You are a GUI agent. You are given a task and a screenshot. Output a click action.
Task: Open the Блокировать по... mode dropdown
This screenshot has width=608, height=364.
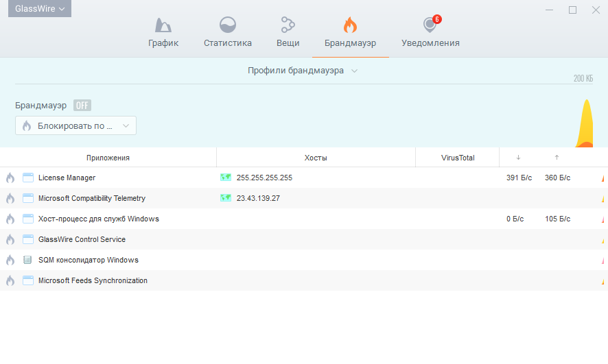point(75,125)
